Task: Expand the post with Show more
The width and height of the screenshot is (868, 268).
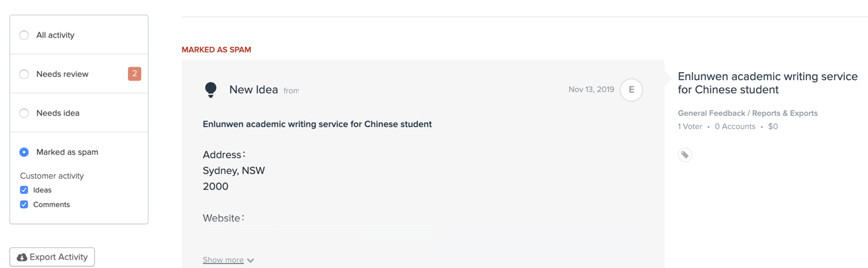Action: click(223, 260)
